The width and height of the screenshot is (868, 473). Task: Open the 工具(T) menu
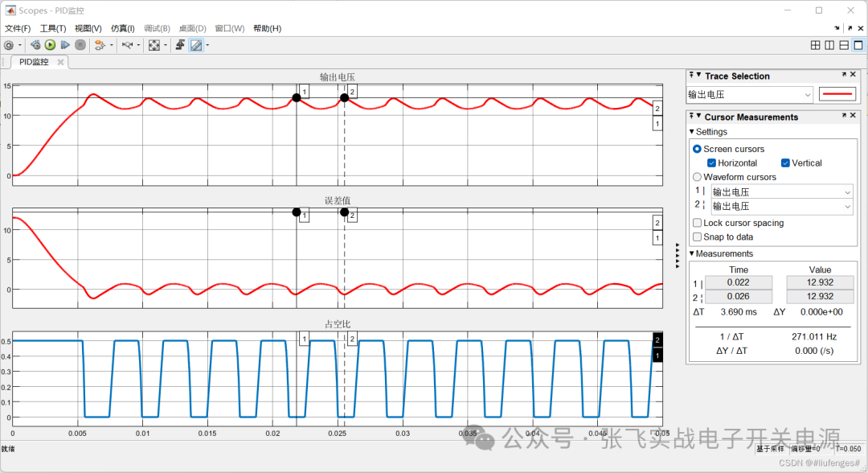tap(52, 28)
